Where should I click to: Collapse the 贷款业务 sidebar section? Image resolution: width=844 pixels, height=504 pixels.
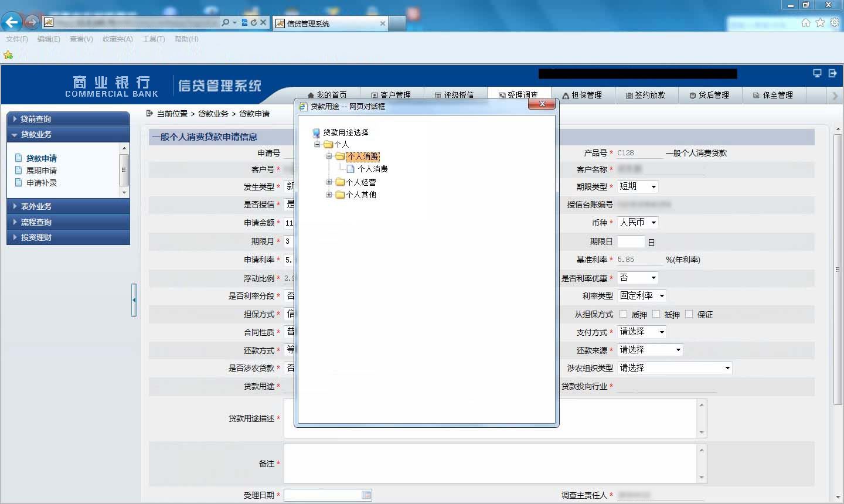coord(68,134)
